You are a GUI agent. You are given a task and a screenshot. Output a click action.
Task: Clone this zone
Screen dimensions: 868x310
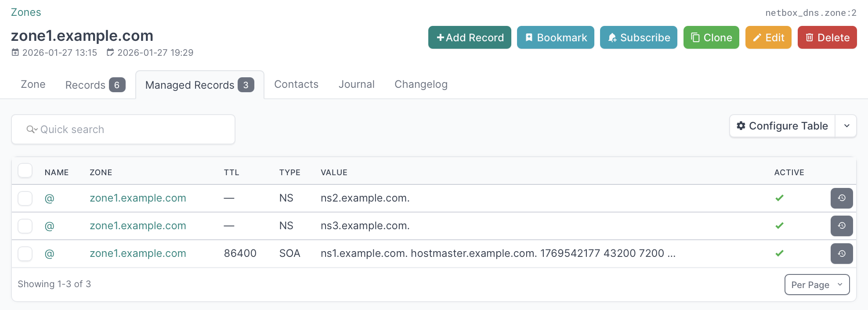[711, 37]
